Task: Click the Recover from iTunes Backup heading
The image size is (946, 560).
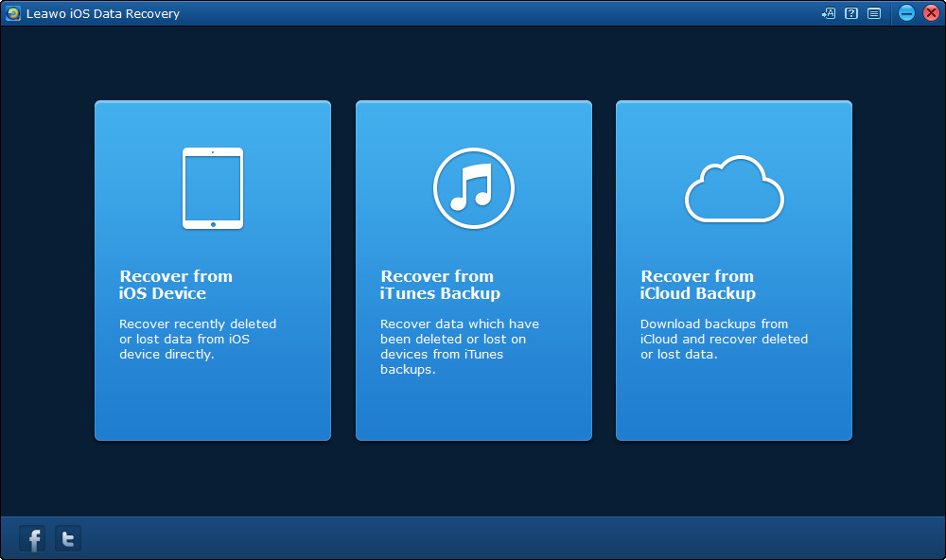Action: tap(437, 285)
